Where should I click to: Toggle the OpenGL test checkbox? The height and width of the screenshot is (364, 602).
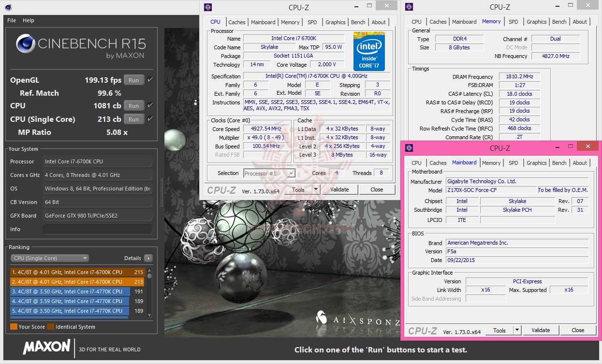coord(150,80)
